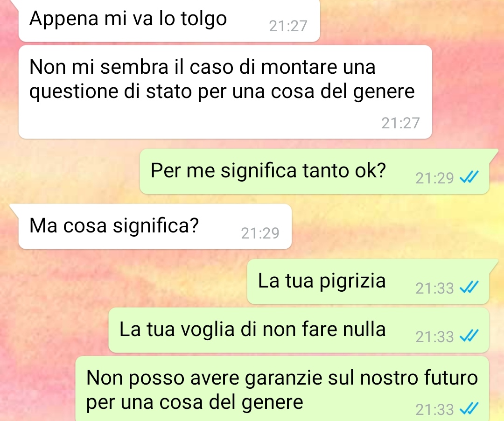Image resolution: width=504 pixels, height=421 pixels.
Task: Tap the 21:29 timestamp on "Ma cosa significa?"
Action: click(x=260, y=233)
